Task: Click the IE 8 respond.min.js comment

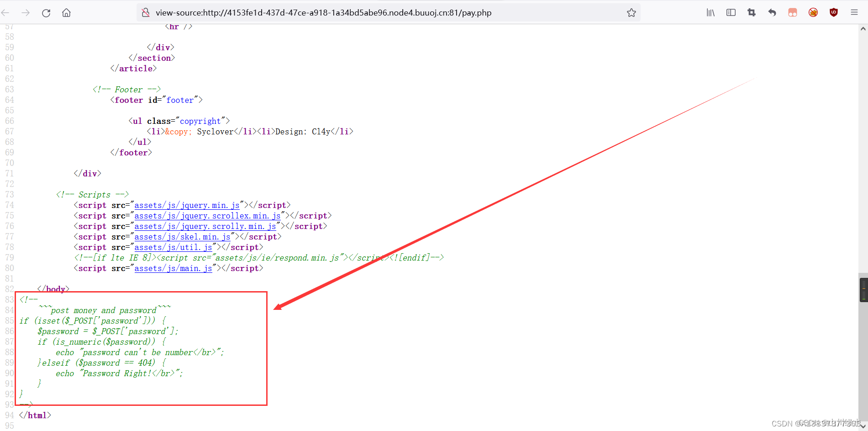Action: (259, 258)
